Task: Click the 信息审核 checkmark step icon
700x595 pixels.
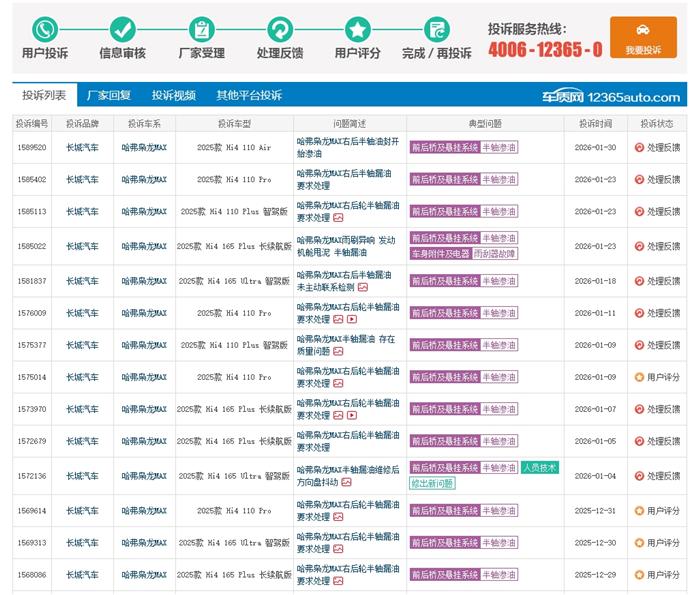Action: click(123, 29)
